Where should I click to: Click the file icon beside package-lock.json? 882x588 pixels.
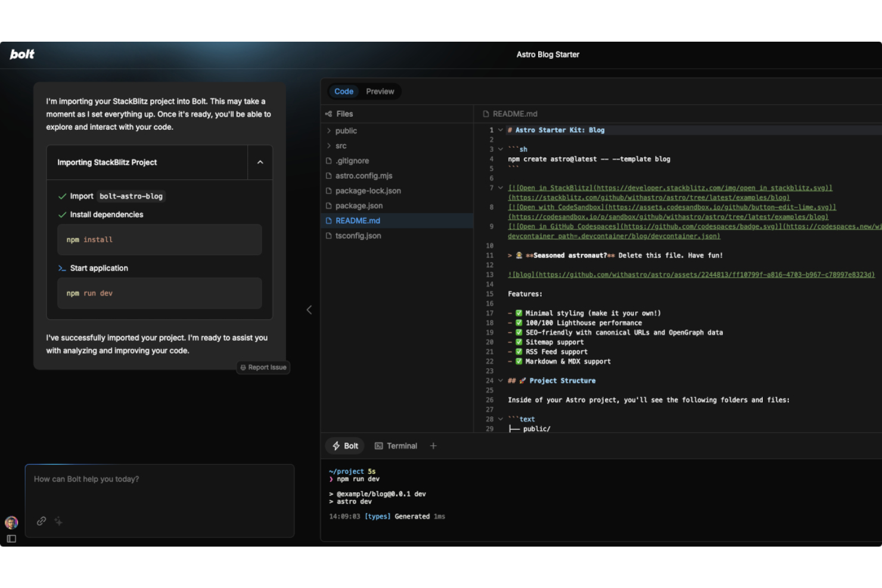coord(328,191)
